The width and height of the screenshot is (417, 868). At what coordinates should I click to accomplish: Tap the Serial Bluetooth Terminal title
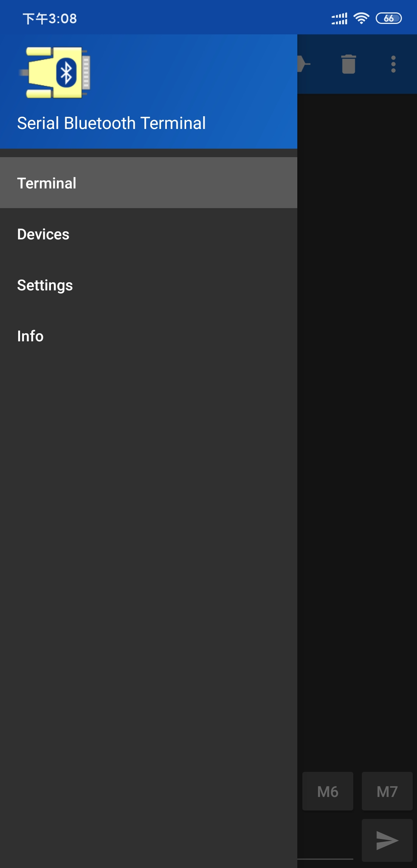click(111, 123)
